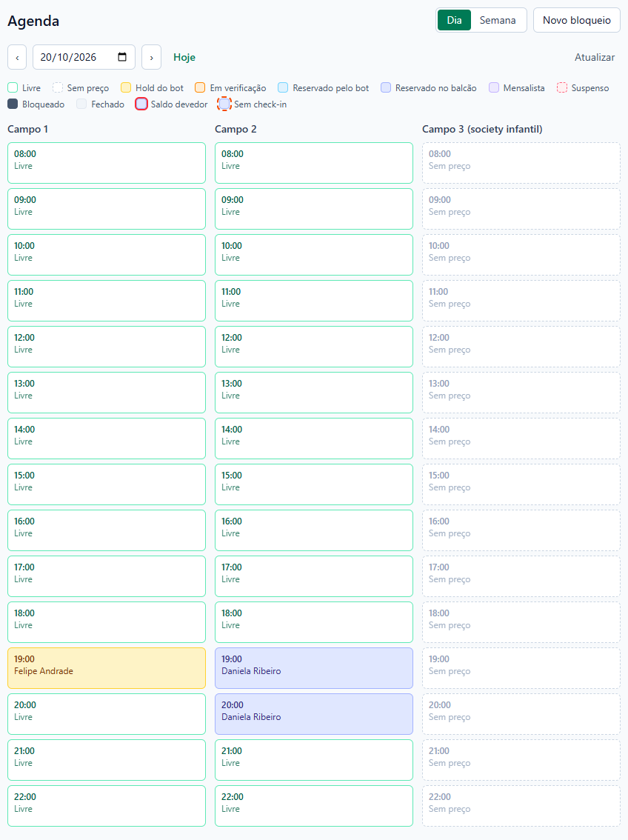Switch to the Semana view

(498, 20)
